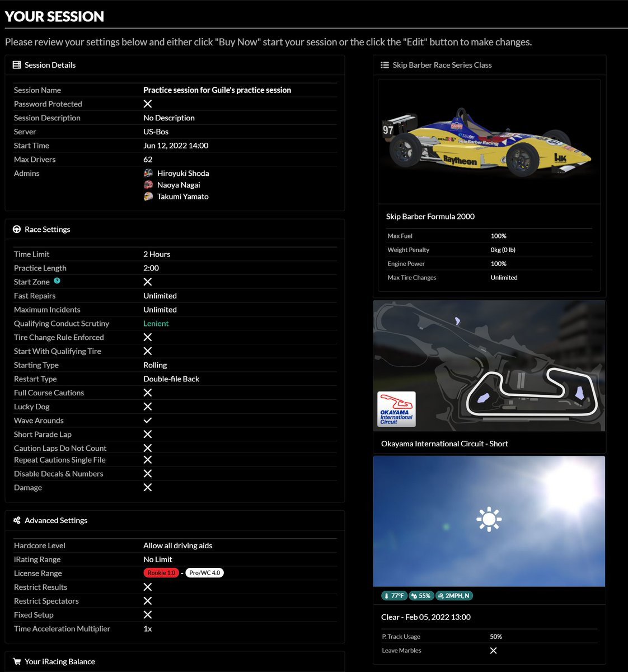The image size is (628, 672).
Task: Click the Repeat Cautions Single File X mark
Action: (x=148, y=460)
